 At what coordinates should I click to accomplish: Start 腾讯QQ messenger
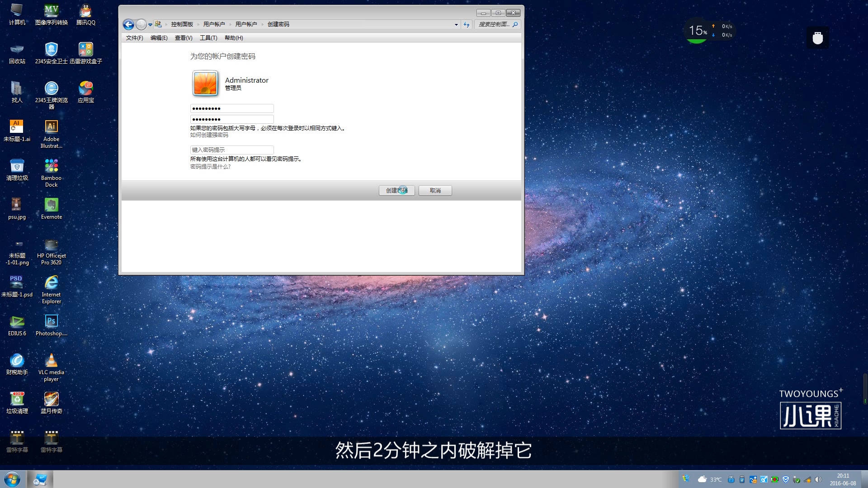pyautogui.click(x=85, y=11)
